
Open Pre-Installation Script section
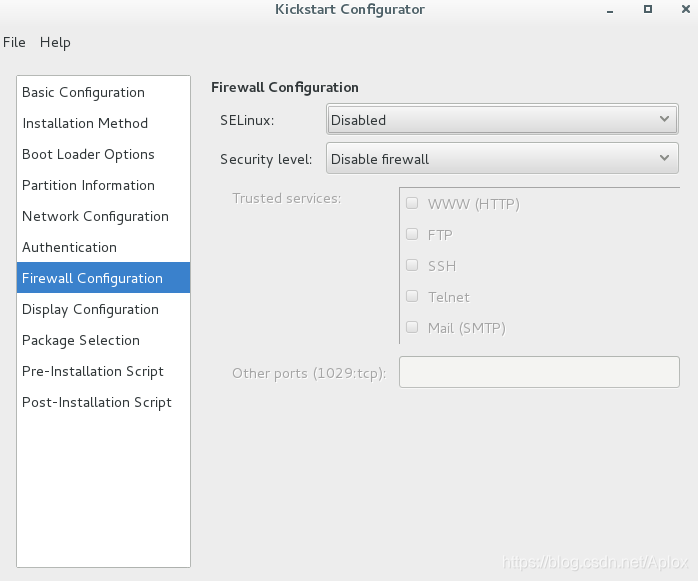tap(103, 371)
